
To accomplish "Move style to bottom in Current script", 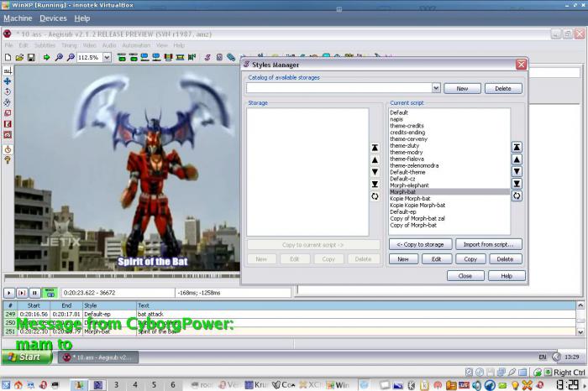I will (x=517, y=184).
